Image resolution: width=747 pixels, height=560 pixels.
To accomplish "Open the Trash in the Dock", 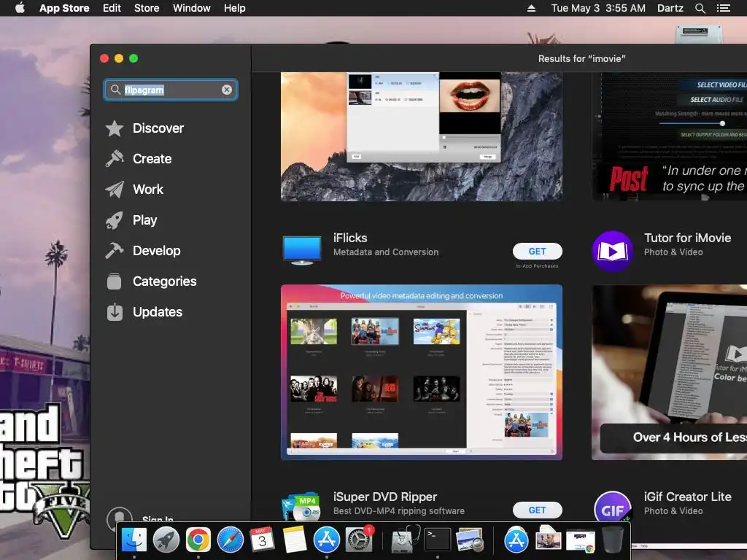I will 613,540.
